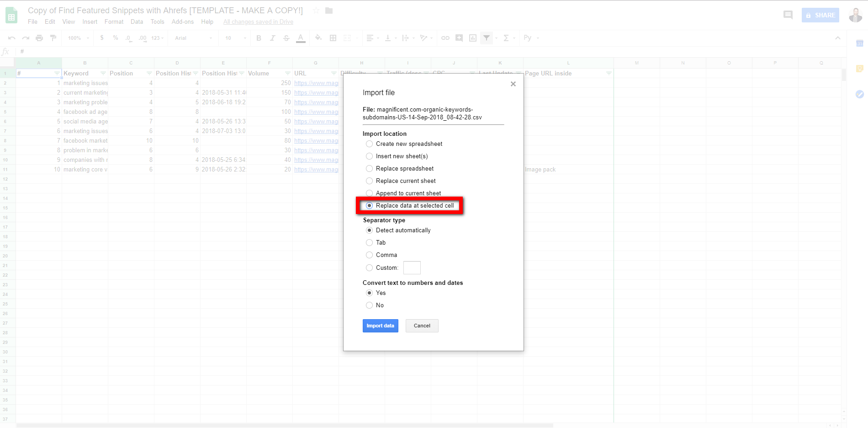Viewport: 868px width, 428px height.
Task: Open the fill color bucket
Action: (x=318, y=38)
